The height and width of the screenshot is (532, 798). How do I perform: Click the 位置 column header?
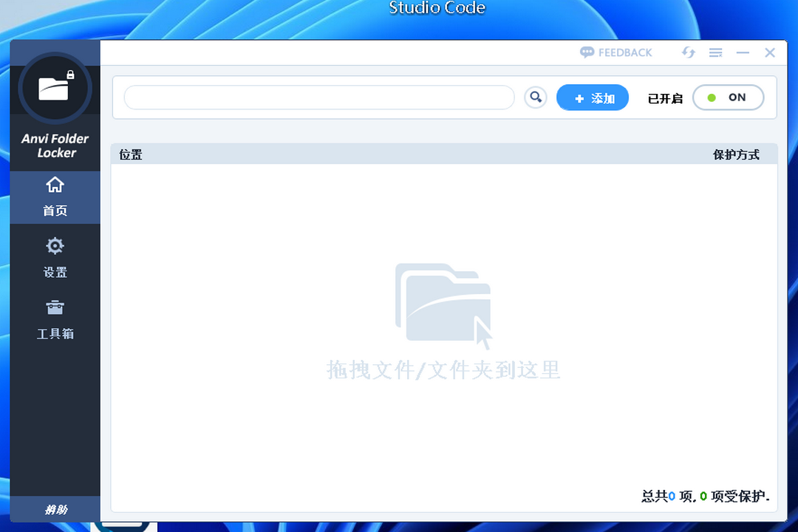130,153
